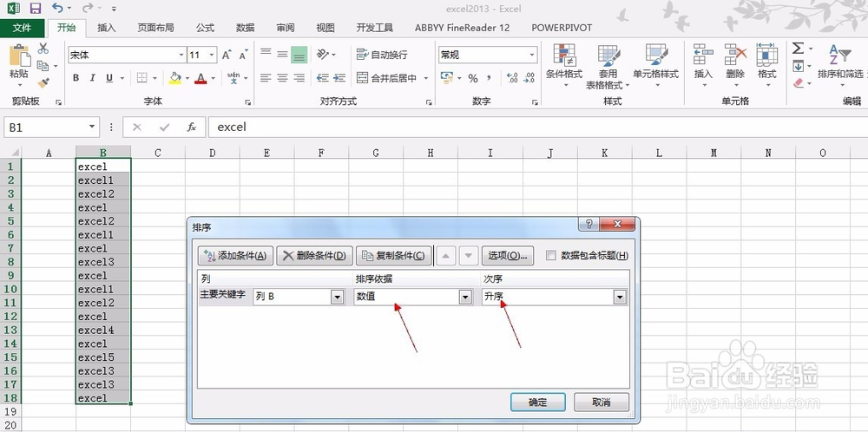Screen dimensions: 868x432
Task: Click 删除条件(D) in sort dialog
Action: pos(314,256)
